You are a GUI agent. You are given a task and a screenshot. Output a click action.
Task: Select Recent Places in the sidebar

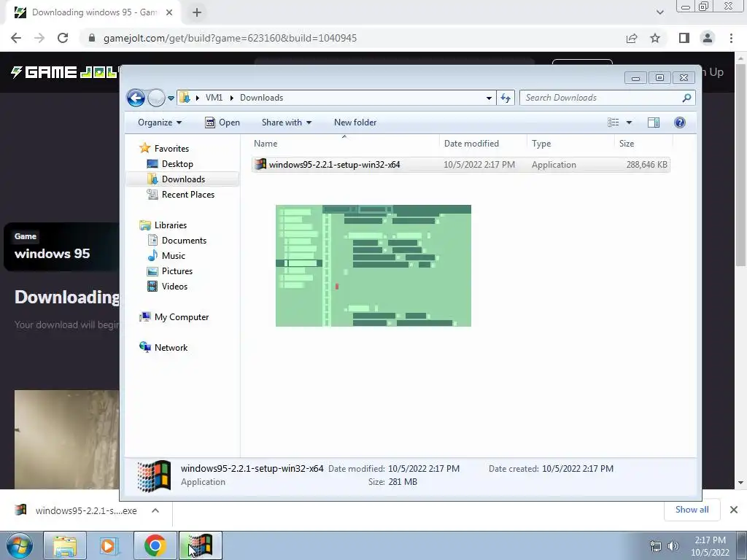(x=181, y=194)
